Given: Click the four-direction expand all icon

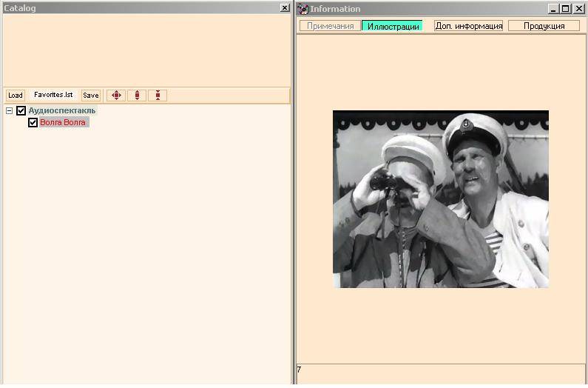Looking at the screenshot, I should coord(116,96).
